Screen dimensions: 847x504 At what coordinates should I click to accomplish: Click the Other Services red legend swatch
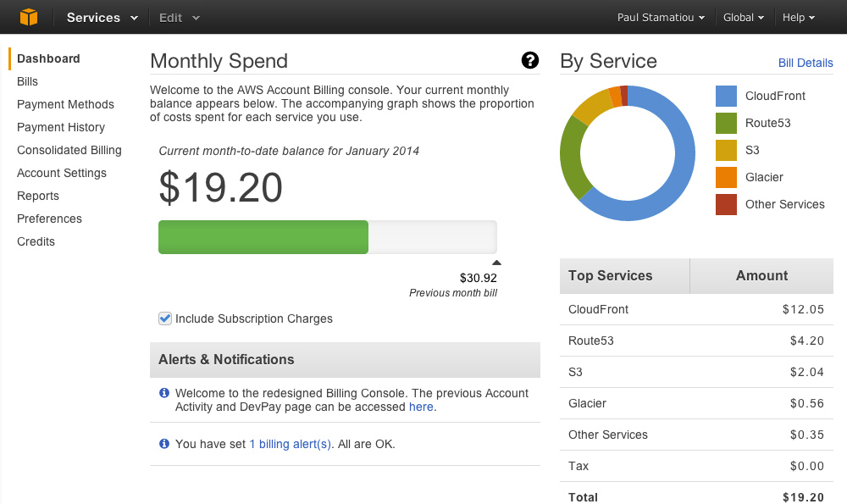pyautogui.click(x=726, y=204)
